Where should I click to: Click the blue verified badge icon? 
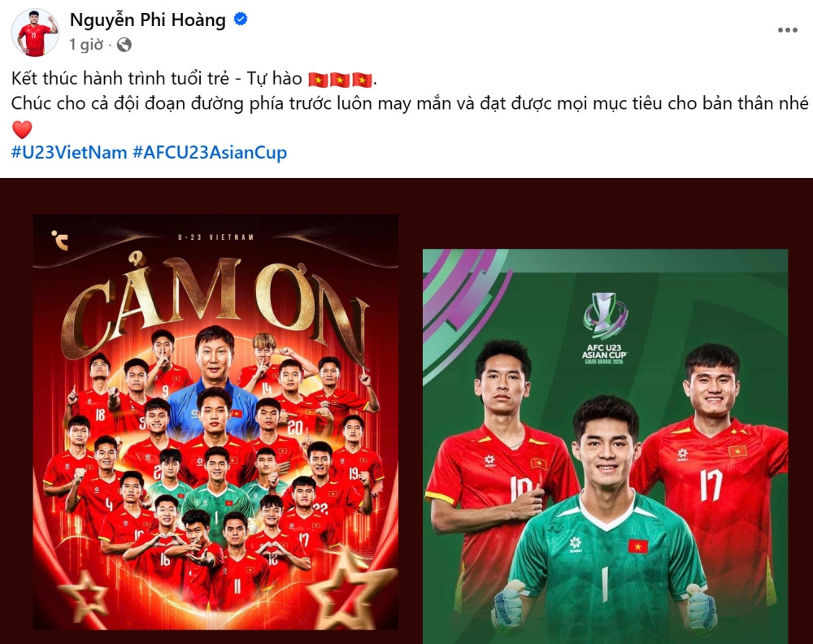(241, 20)
